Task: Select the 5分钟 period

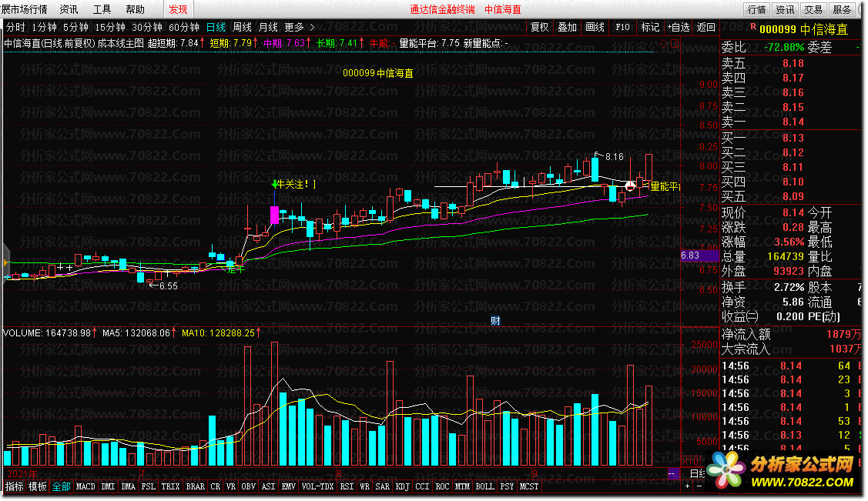Action: (x=75, y=27)
